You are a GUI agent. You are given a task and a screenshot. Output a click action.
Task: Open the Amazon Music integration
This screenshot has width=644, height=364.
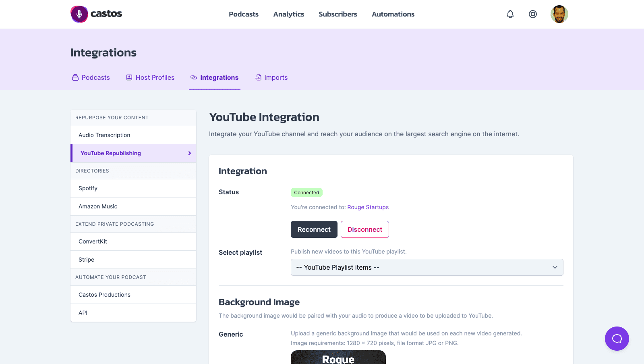coord(133,206)
